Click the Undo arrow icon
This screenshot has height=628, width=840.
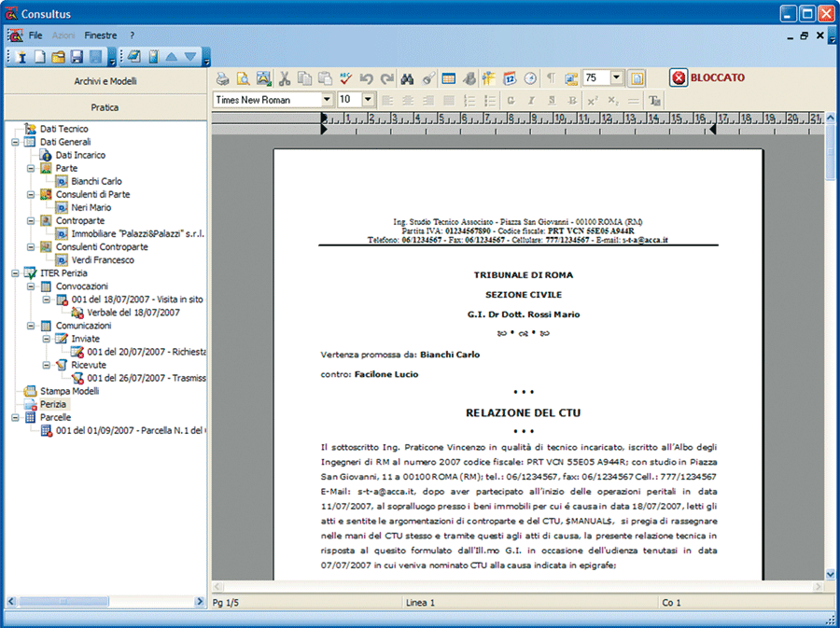coord(367,78)
